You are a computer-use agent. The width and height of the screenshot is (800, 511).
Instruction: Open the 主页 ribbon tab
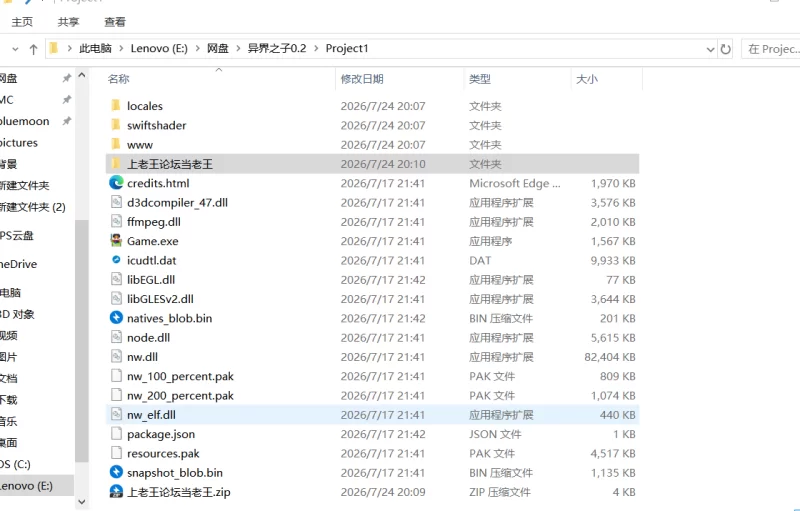[22, 22]
